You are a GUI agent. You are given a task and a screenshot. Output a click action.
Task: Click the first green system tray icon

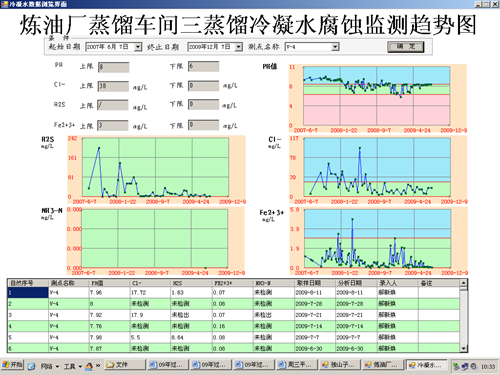click(457, 367)
